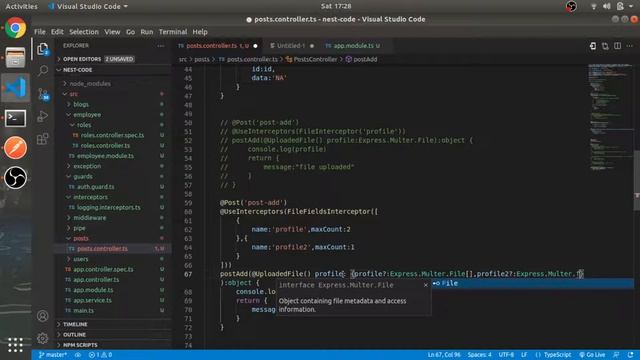This screenshot has width=640, height=360.
Task: Open system volume indicator
Action: 607,6
